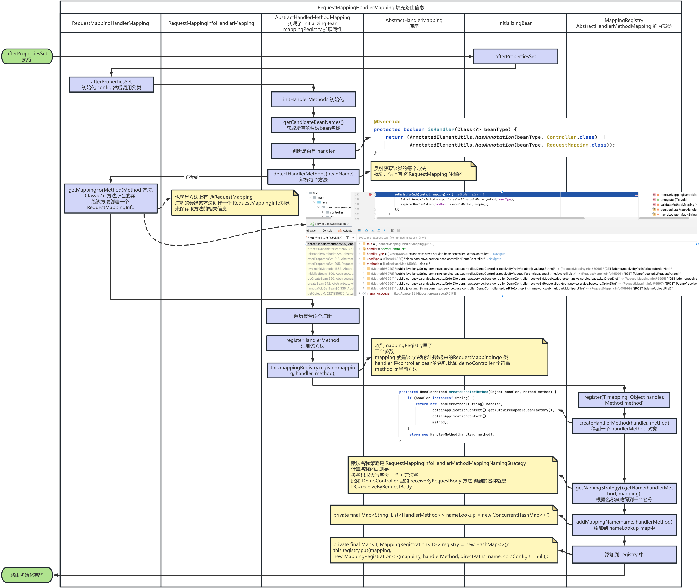
Task: Click the Show Execution Point lines icon
Action: click(359, 230)
